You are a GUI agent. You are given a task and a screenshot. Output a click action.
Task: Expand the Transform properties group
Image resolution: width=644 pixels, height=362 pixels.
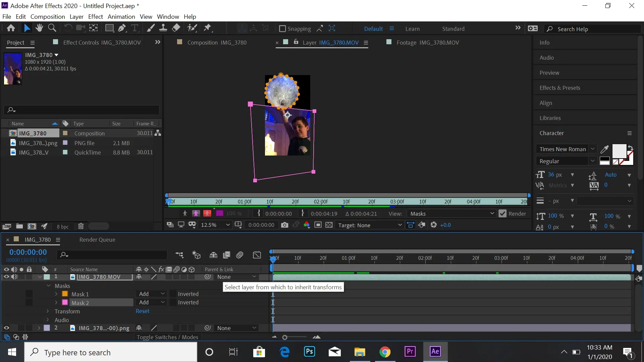47,311
